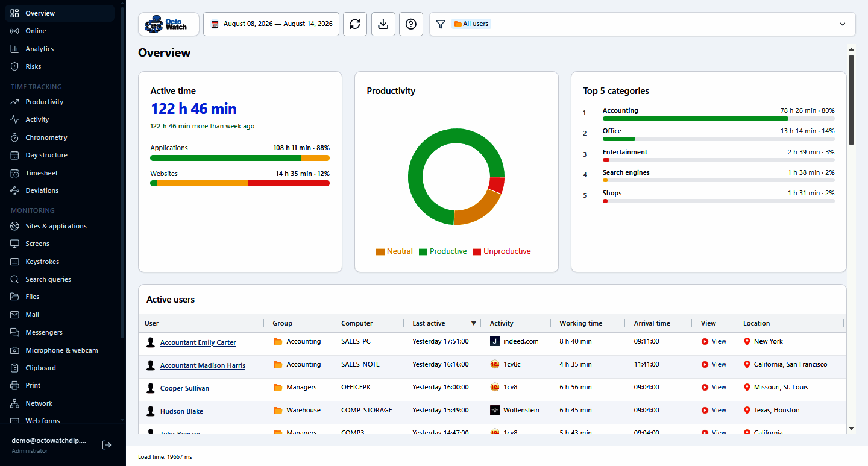Toggle the Unproductive legend item
Screen dimensions: 868x466
coord(502,251)
